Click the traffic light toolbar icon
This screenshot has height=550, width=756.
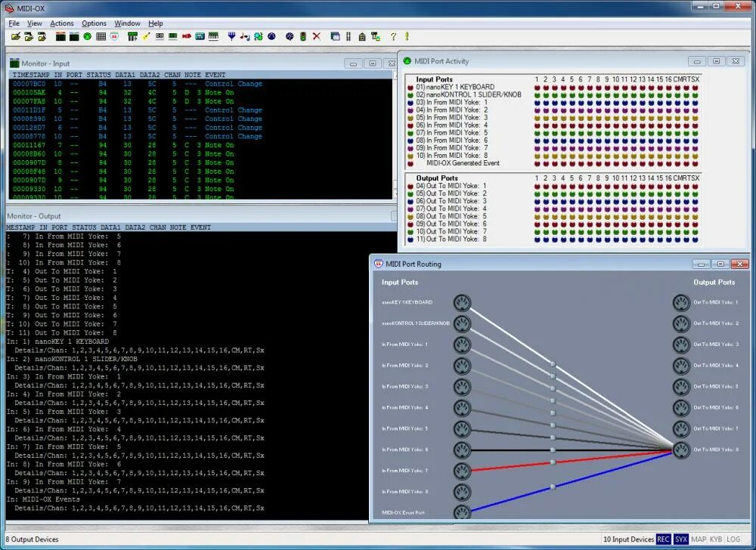[x=303, y=36]
